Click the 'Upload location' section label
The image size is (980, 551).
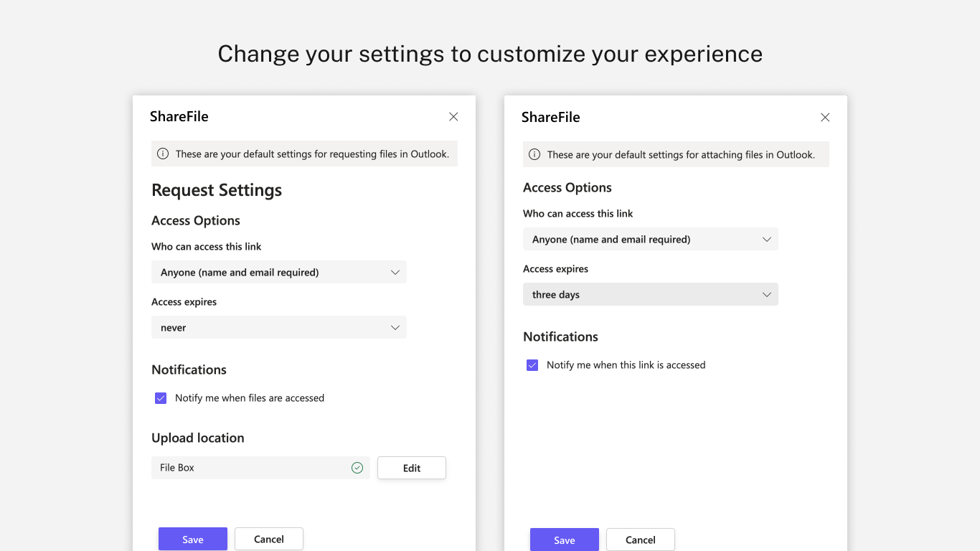pos(198,438)
